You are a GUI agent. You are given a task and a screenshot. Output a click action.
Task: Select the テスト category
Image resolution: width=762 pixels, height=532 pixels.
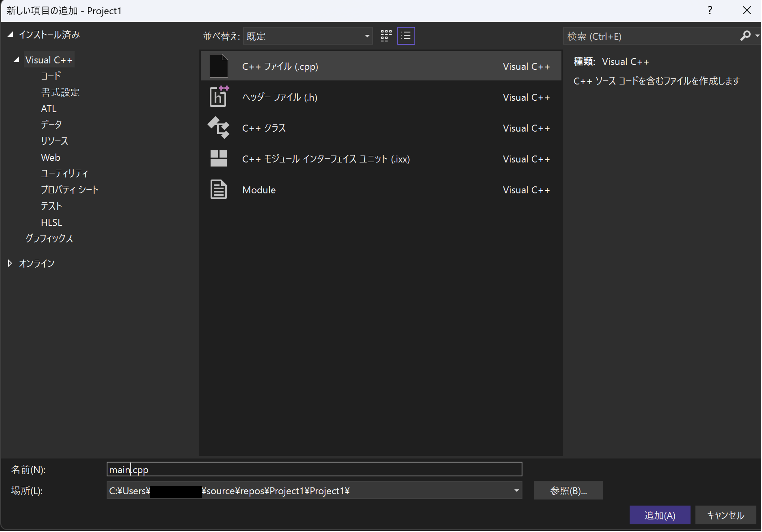tap(51, 206)
